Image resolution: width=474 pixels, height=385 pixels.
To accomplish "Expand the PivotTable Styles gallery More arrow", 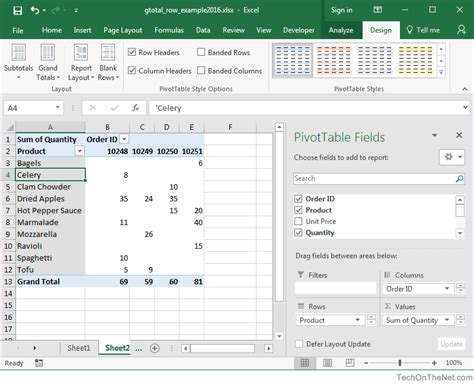I will pyautogui.click(x=441, y=72).
